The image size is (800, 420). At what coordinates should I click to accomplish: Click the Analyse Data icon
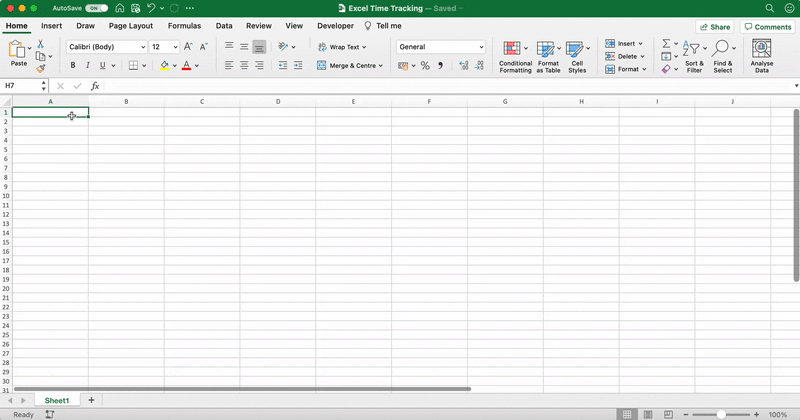coord(762,56)
